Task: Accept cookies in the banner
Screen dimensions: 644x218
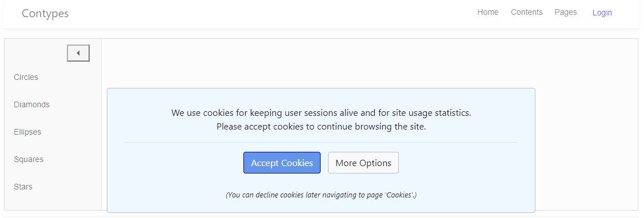Action: pyautogui.click(x=282, y=163)
